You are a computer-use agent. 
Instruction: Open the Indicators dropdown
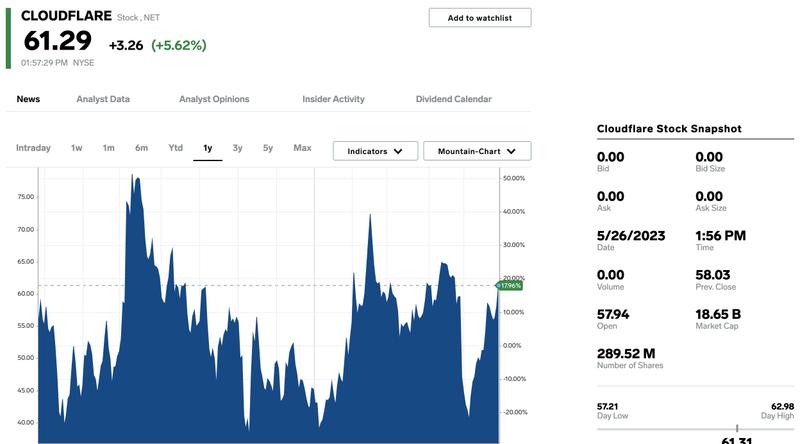(x=376, y=151)
